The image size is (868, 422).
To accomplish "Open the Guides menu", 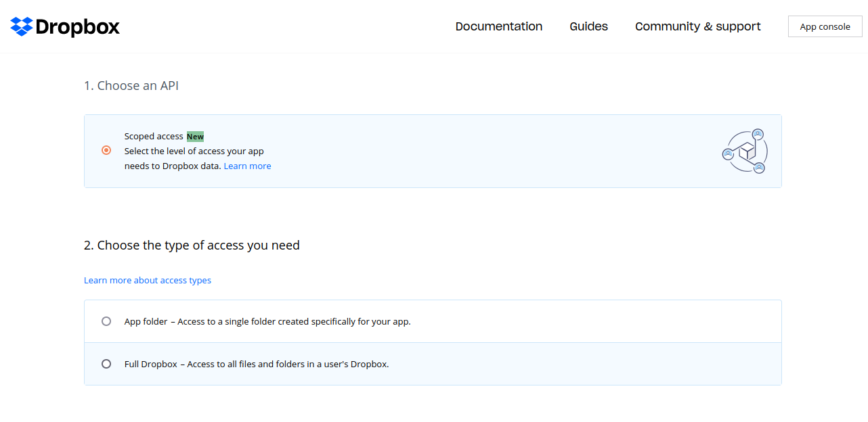I will pyautogui.click(x=588, y=26).
